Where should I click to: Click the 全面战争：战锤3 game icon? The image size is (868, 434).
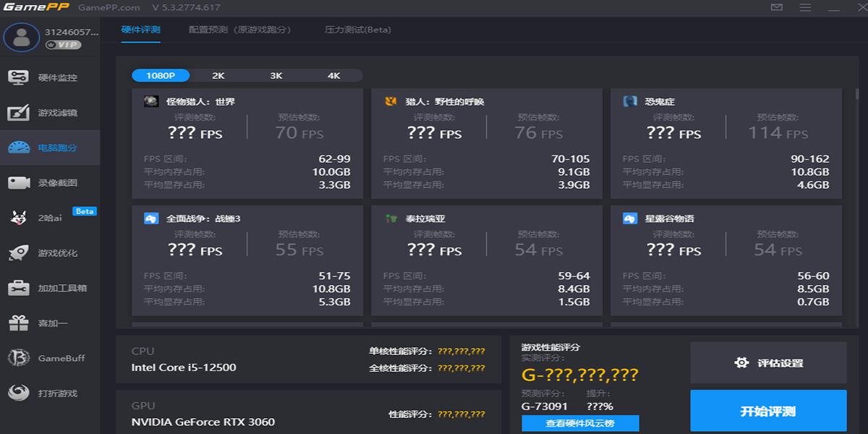point(151,218)
